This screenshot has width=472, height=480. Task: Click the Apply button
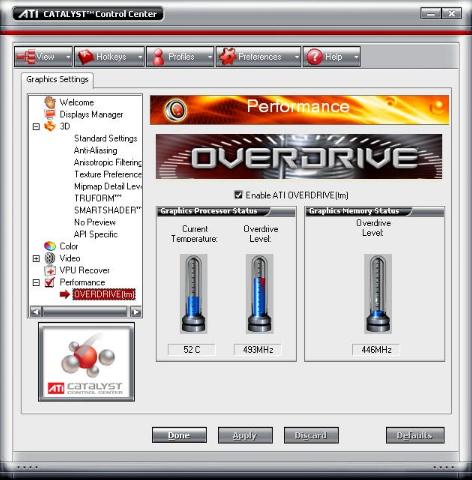[x=245, y=435]
